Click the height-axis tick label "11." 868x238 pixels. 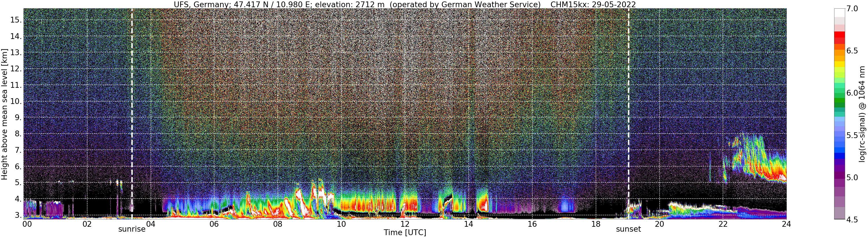tap(16, 85)
